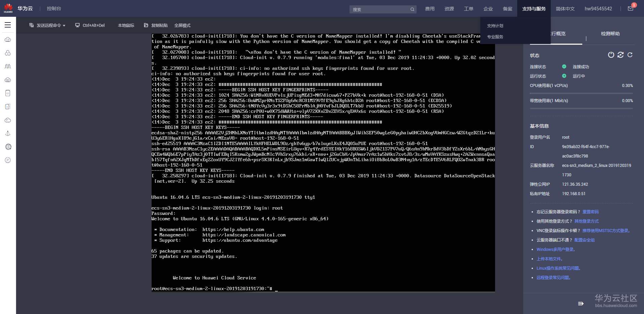Click the Huawei logo
Image resolution: width=644 pixels, height=314 pixels.
[8, 8]
